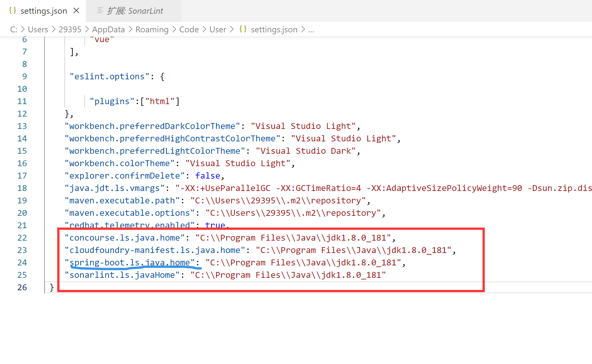Select the Users breadcrumb

tap(38, 29)
